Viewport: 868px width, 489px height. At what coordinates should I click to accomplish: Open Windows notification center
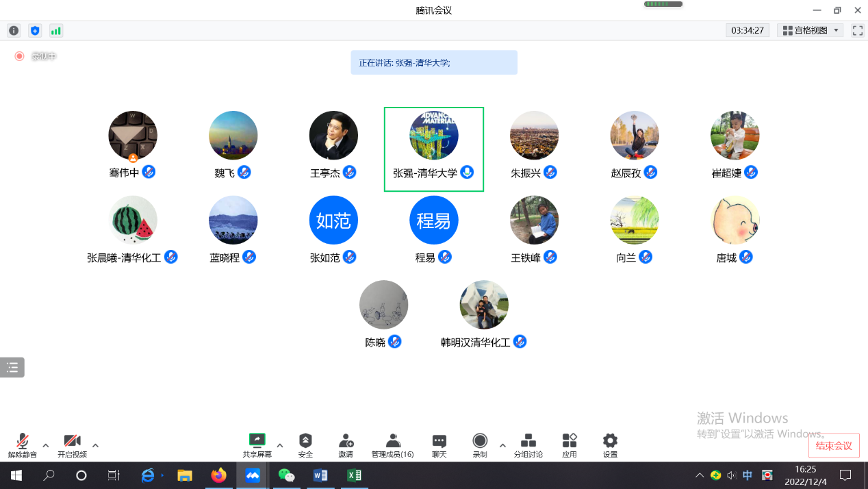[845, 475]
